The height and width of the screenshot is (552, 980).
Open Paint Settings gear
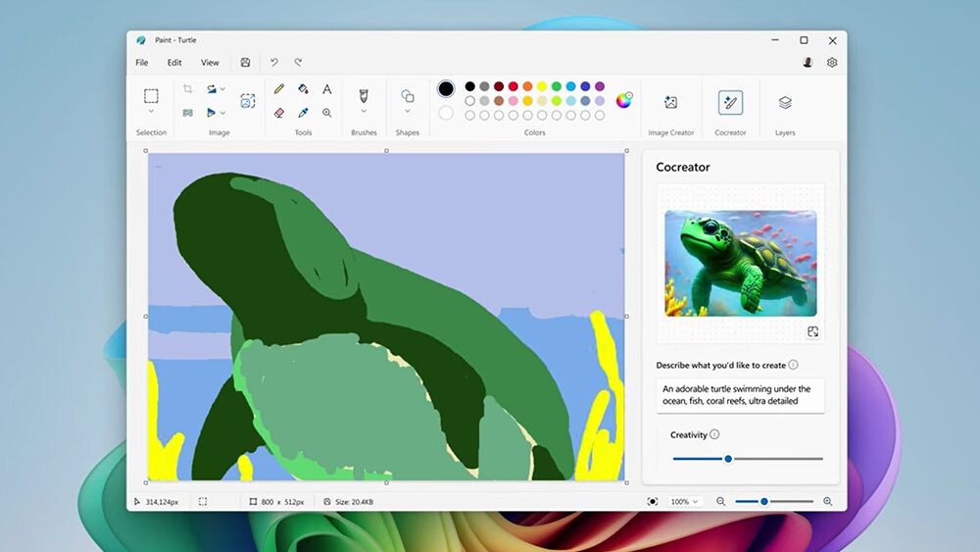coord(832,63)
